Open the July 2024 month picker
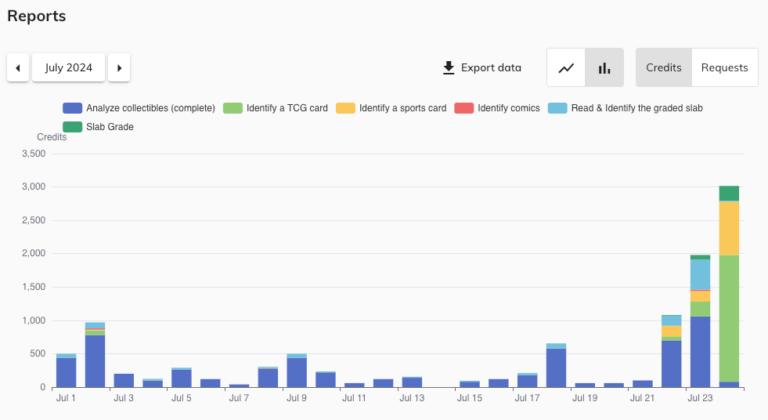 pyautogui.click(x=68, y=68)
